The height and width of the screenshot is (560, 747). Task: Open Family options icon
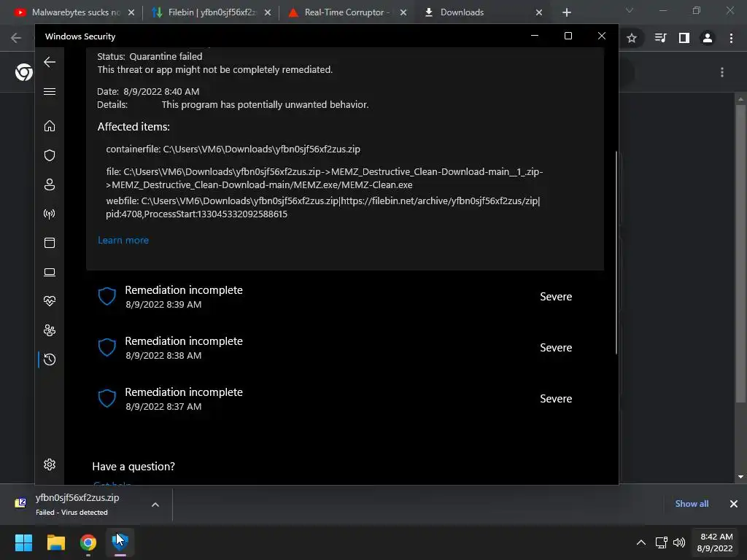coord(50,330)
